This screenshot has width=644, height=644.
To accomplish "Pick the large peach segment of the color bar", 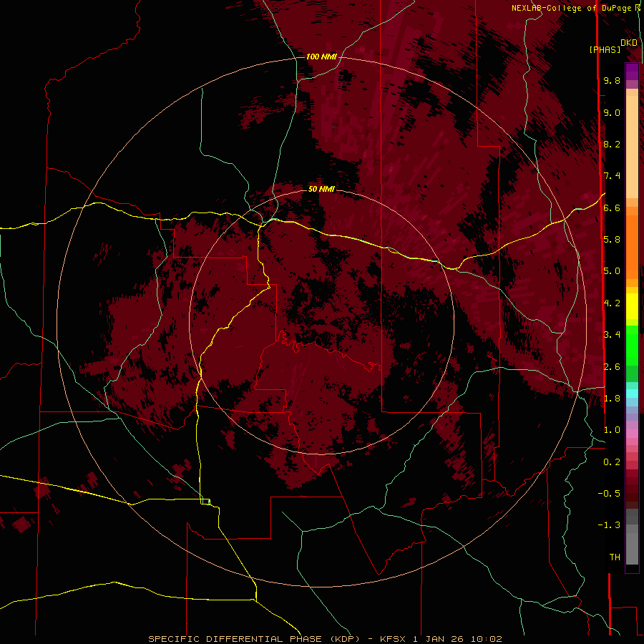I will coord(632,147).
